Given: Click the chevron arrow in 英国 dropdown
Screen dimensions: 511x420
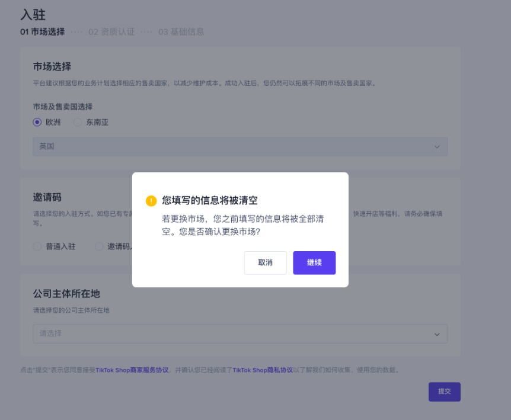Looking at the screenshot, I should 437,147.
